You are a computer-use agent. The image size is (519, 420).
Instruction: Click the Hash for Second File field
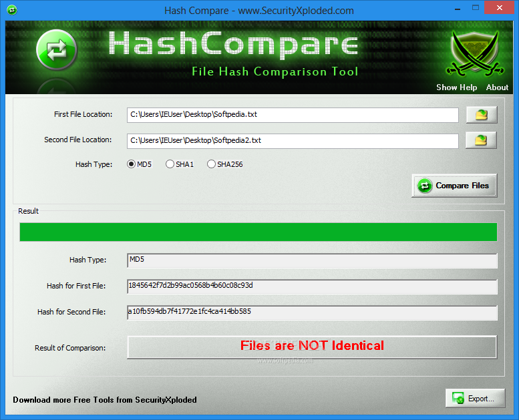click(312, 312)
